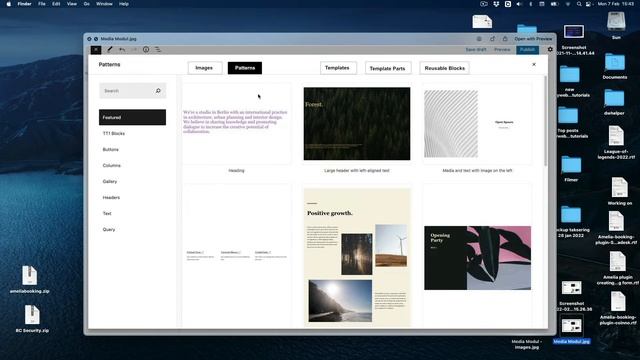The width and height of the screenshot is (640, 360).
Task: Click Open with Preview button
Action: coord(533,39)
